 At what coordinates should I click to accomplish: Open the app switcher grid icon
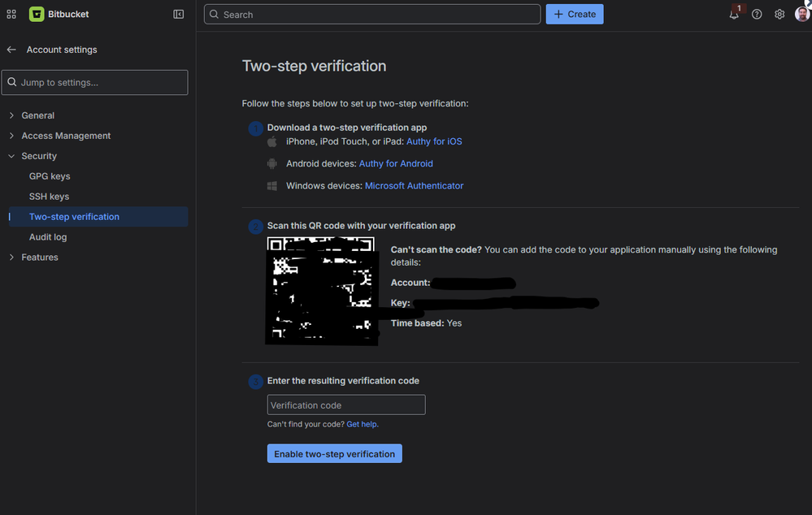click(11, 15)
